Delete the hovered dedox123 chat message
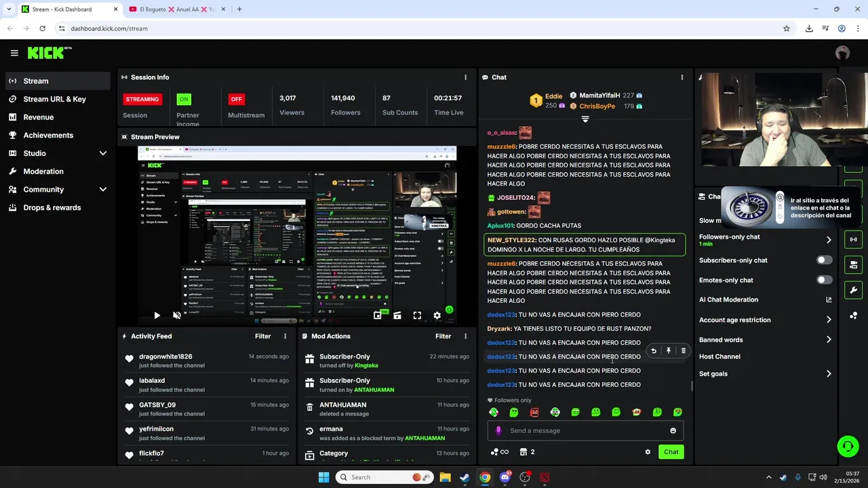This screenshot has width=868, height=488. pos(683,351)
